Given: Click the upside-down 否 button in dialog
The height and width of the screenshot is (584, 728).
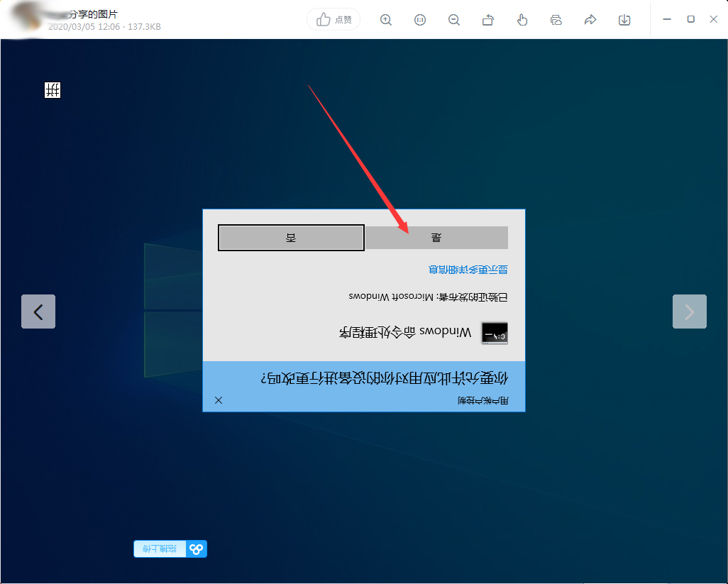Looking at the screenshot, I should point(291,238).
